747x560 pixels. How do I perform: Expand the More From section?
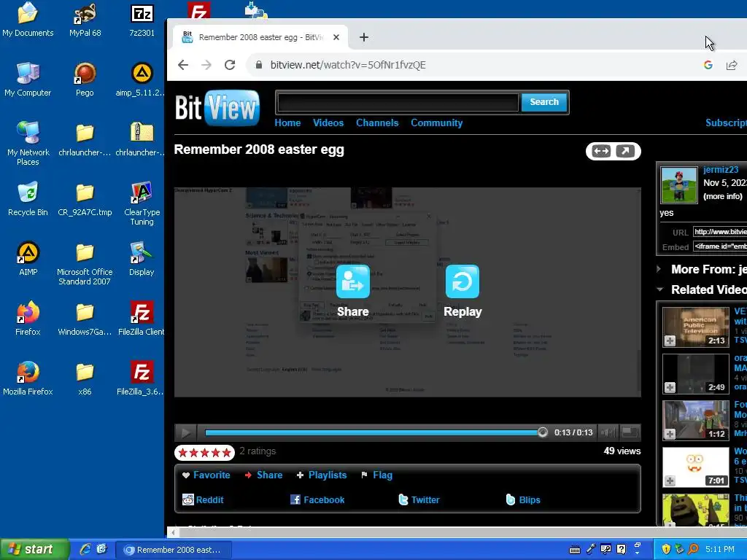[x=659, y=269]
